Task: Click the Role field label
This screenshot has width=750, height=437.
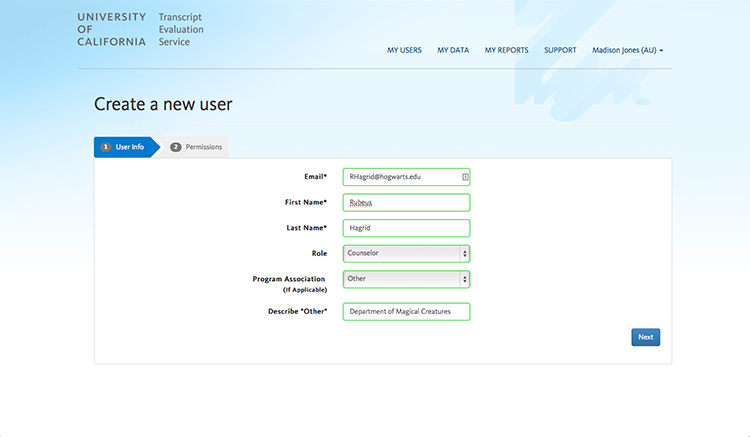Action: [x=320, y=253]
